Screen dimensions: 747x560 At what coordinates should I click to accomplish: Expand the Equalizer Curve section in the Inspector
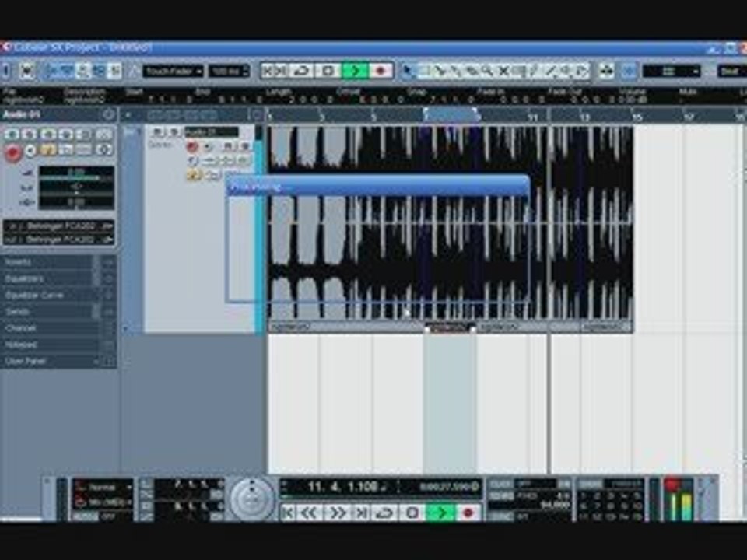tap(58, 296)
